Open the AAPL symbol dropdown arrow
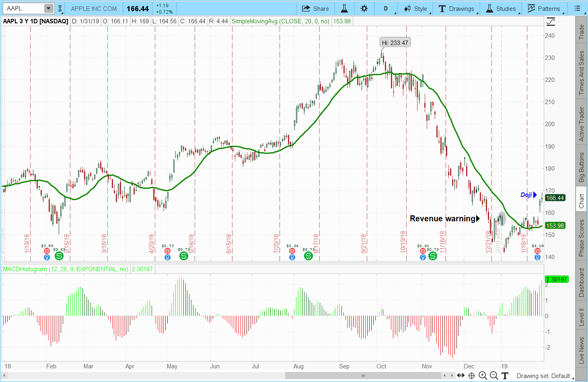 [x=48, y=8]
